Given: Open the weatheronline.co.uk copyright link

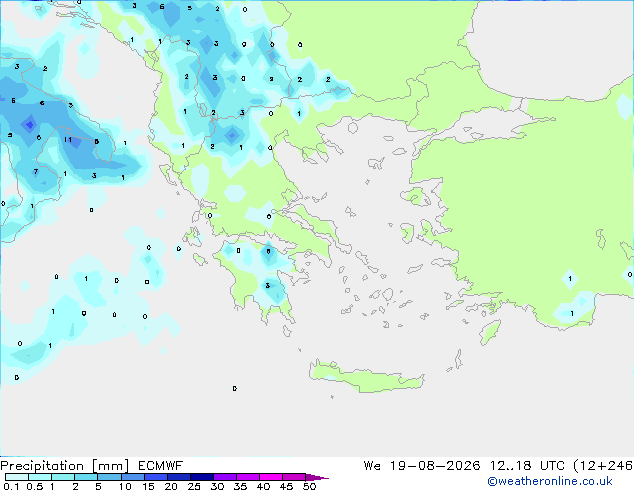Looking at the screenshot, I should (x=550, y=481).
